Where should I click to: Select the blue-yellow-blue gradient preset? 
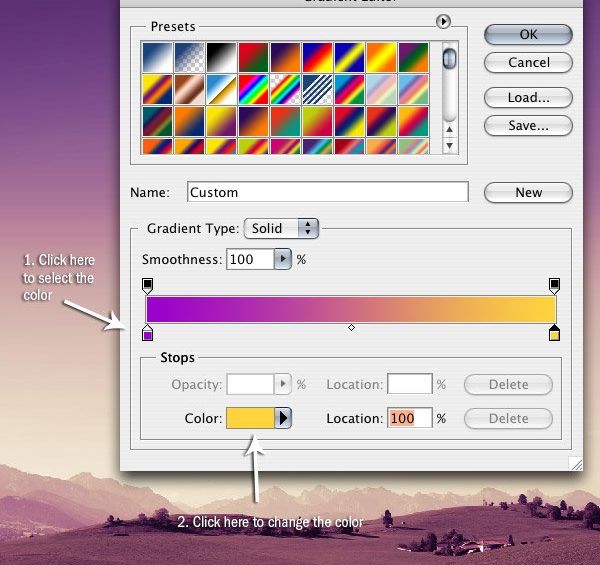tap(349, 57)
